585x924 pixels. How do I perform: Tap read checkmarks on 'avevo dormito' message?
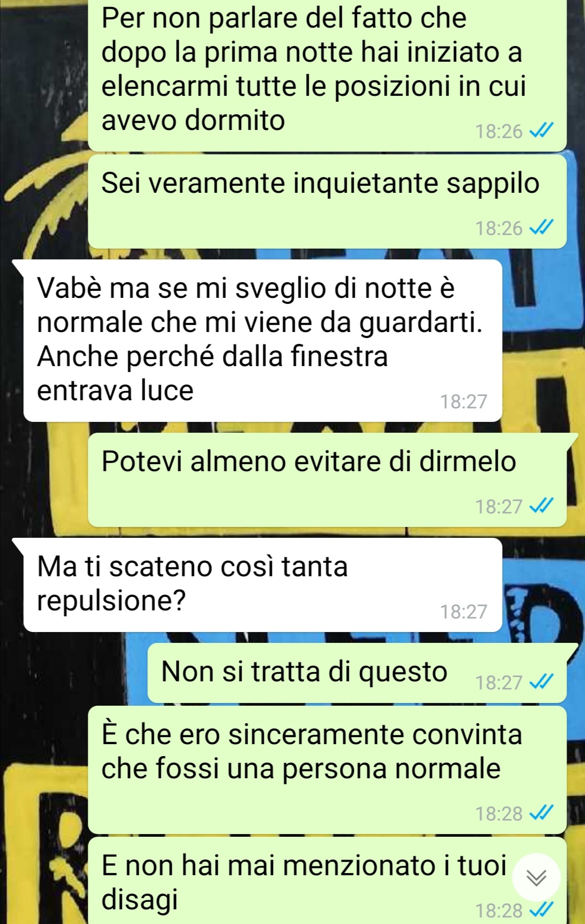click(x=541, y=131)
